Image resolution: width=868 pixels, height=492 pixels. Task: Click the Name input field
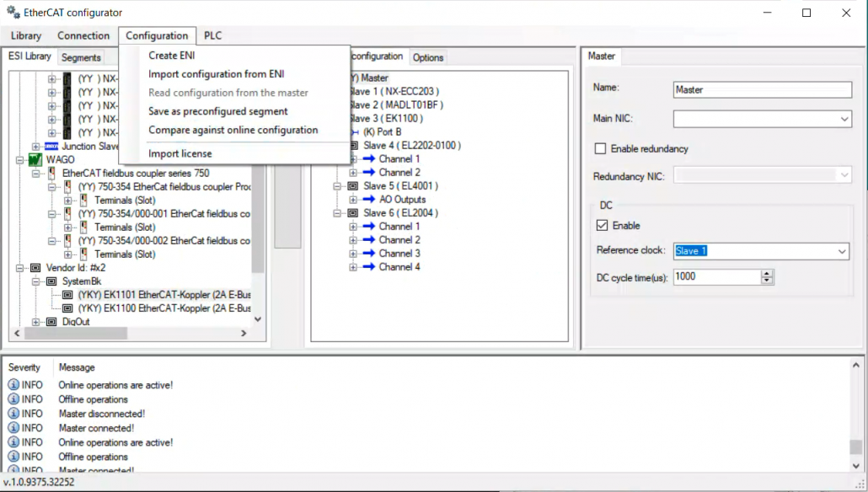click(763, 90)
